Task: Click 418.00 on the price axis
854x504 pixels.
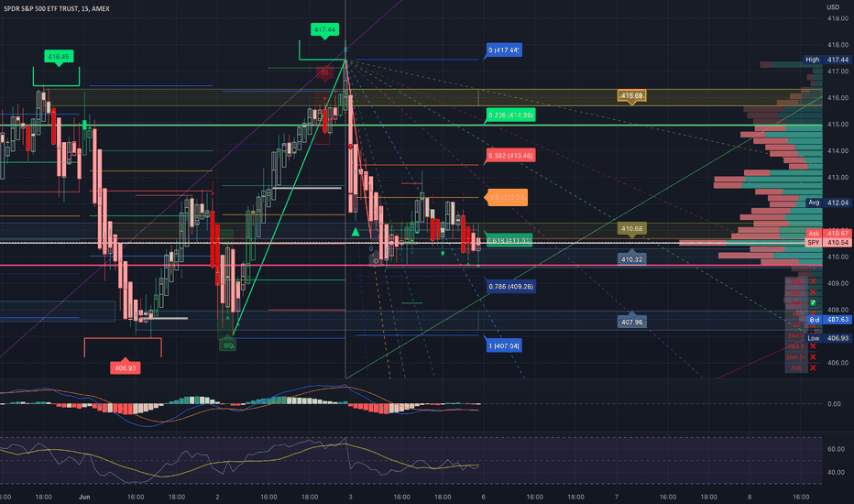Action: click(x=838, y=45)
